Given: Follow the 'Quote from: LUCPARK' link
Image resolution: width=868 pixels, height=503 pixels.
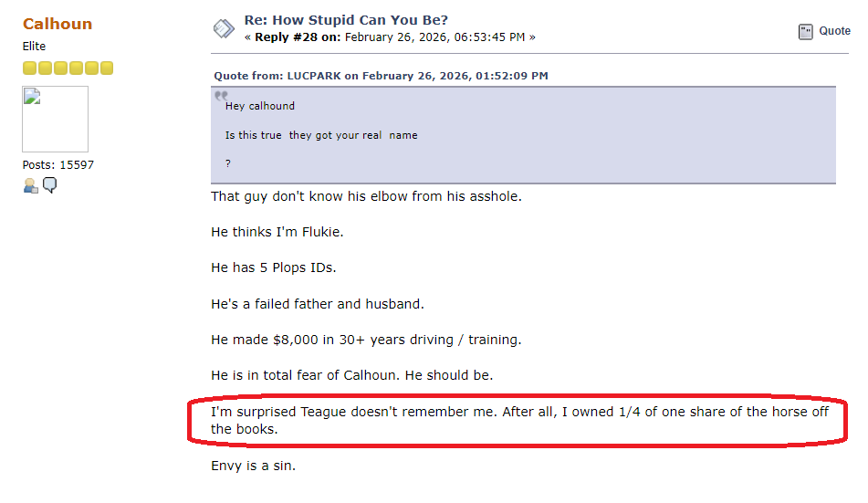Looking at the screenshot, I should pyautogui.click(x=381, y=76).
